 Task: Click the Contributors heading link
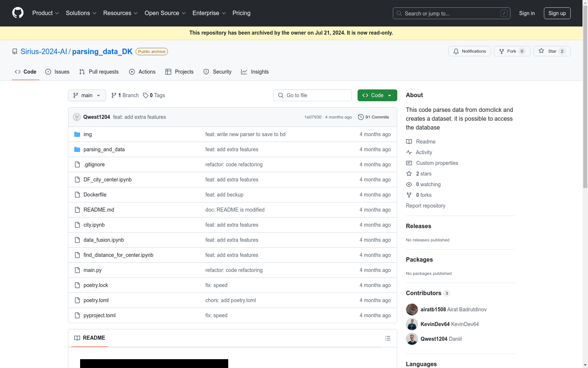click(x=428, y=293)
